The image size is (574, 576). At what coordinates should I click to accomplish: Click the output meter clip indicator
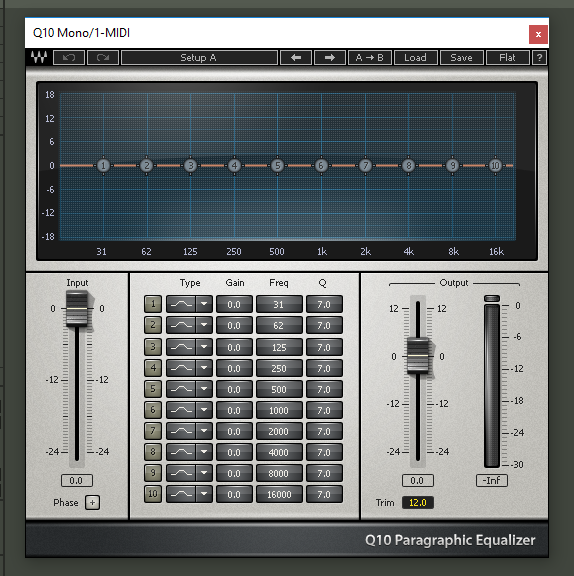492,298
